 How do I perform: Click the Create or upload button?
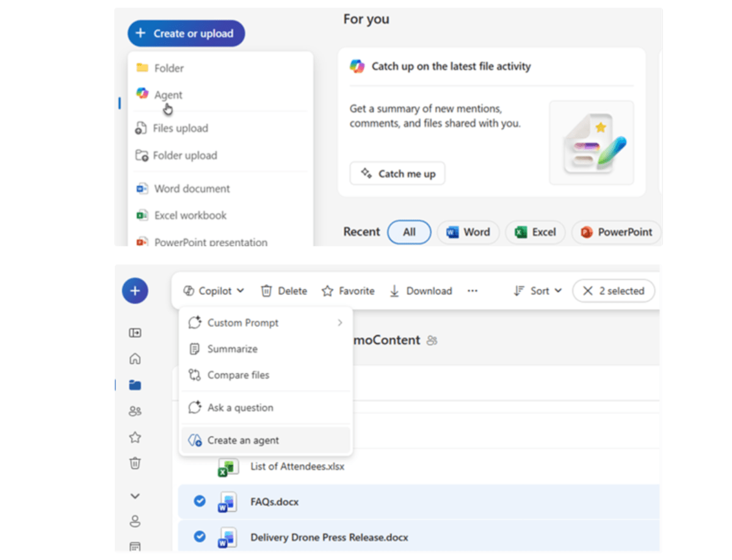(186, 34)
